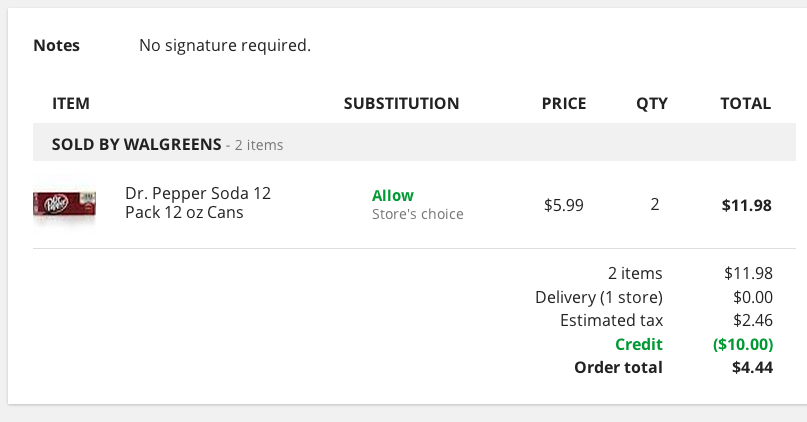Screen dimensions: 807x422
Task: Click the $5.99 unit price
Action: tap(563, 205)
